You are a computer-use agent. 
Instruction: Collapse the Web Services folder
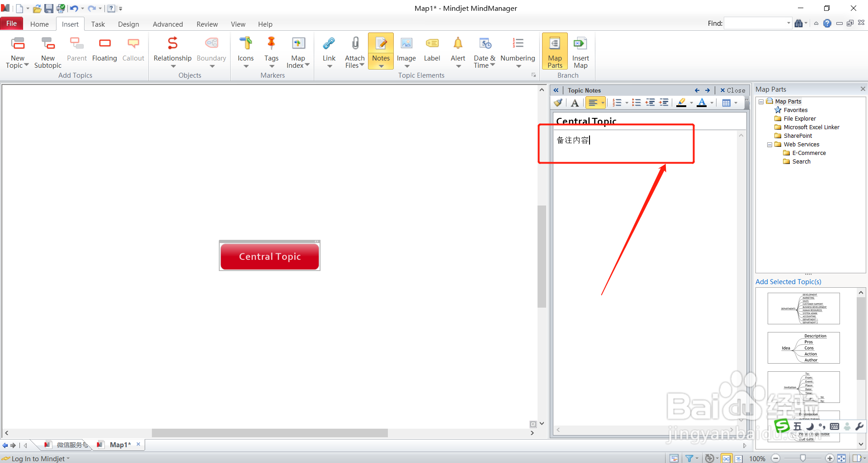coord(770,145)
